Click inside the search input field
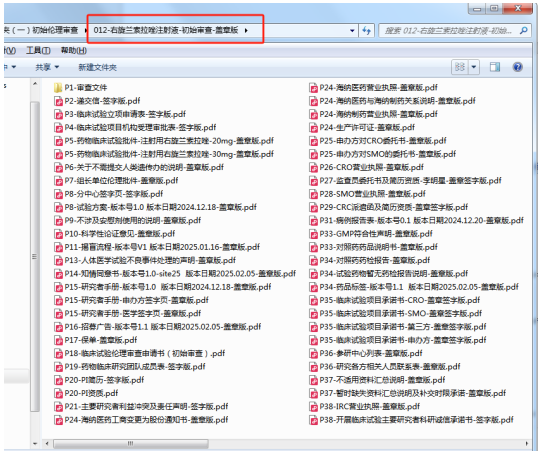Image resolution: width=542 pixels, height=454 pixels. pyautogui.click(x=448, y=31)
